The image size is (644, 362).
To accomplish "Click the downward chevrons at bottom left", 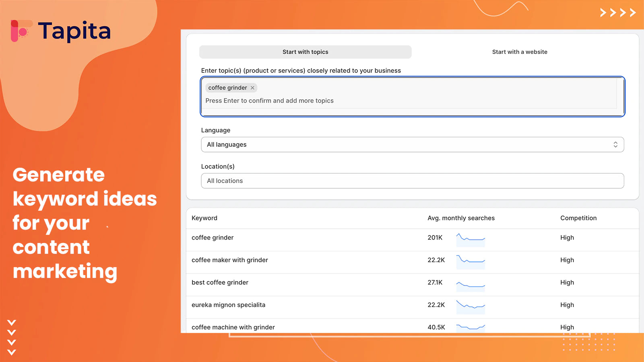I will pos(12,338).
